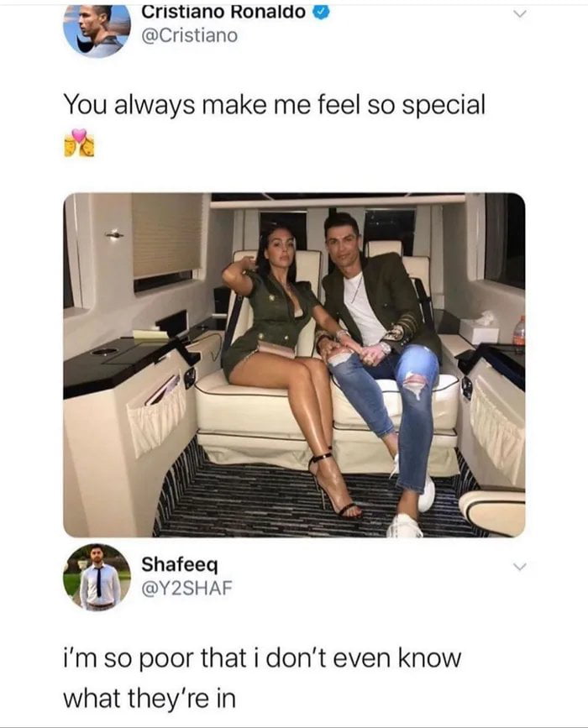Click the orange bottle in the photo
The height and width of the screenshot is (728, 588).
click(x=519, y=331)
